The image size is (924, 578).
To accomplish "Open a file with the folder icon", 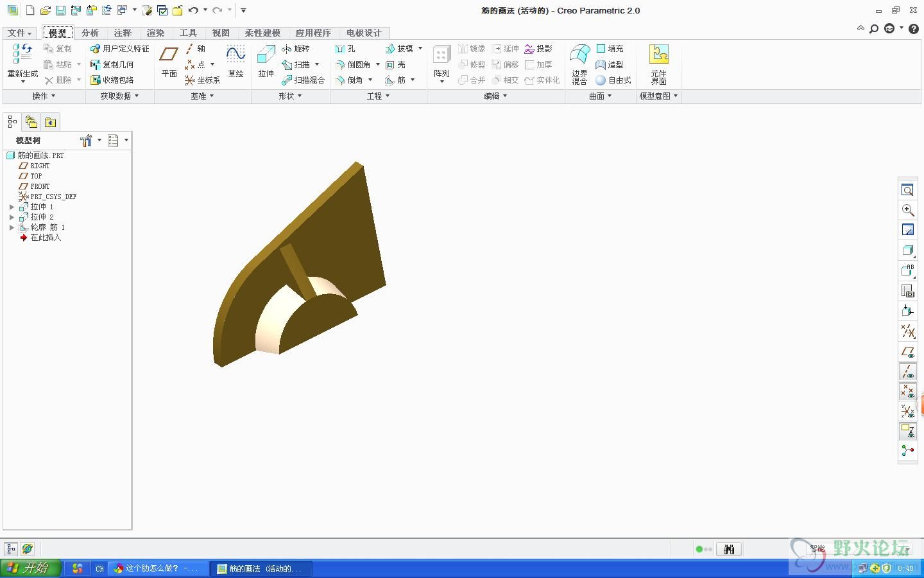I will (x=45, y=10).
